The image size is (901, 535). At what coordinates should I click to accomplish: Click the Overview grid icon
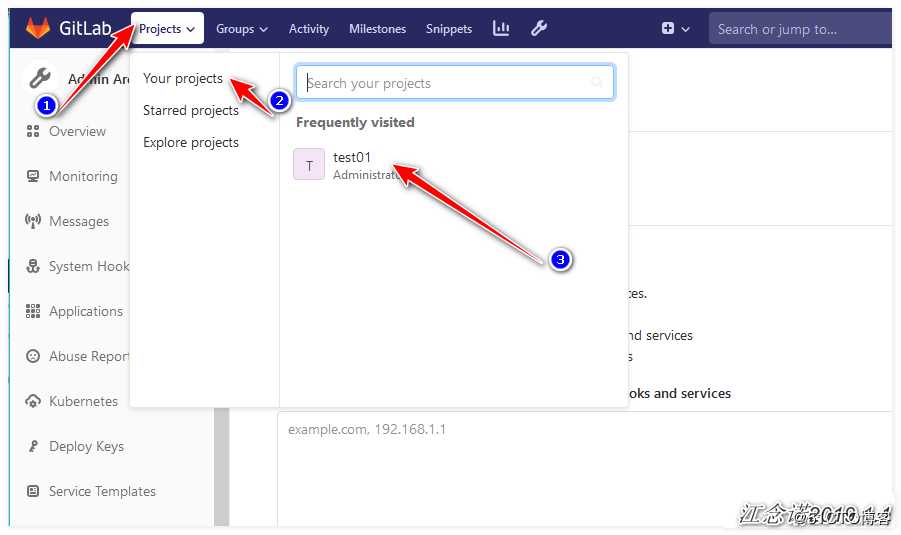click(x=33, y=132)
